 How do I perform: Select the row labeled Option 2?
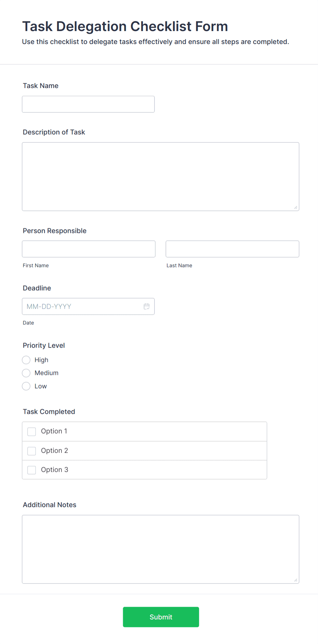(144, 451)
